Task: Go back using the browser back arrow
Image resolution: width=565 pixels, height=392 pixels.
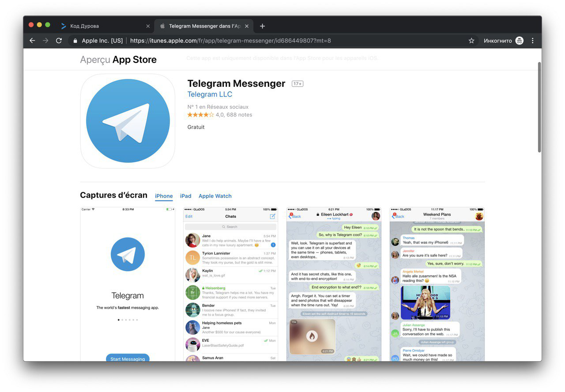Action: coord(32,41)
